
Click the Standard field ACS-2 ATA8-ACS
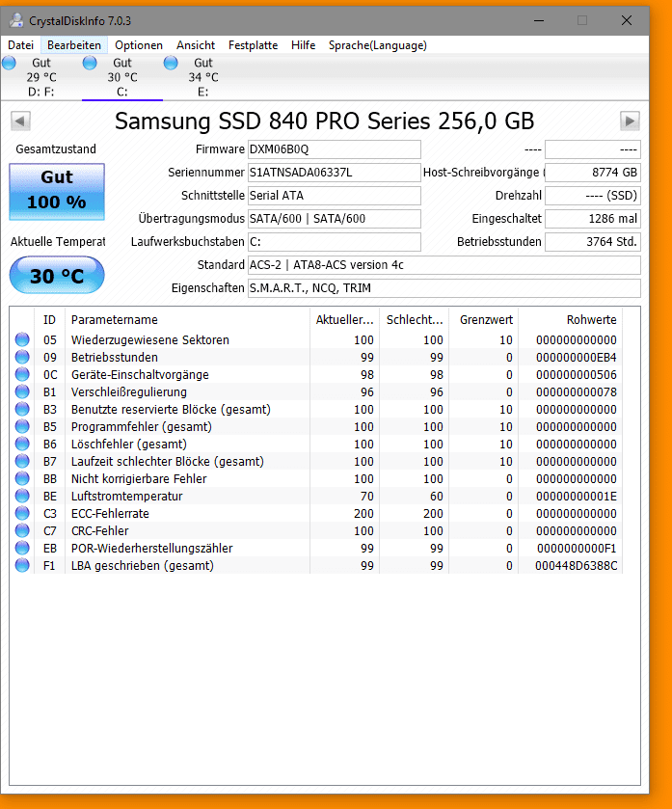pyautogui.click(x=444, y=264)
